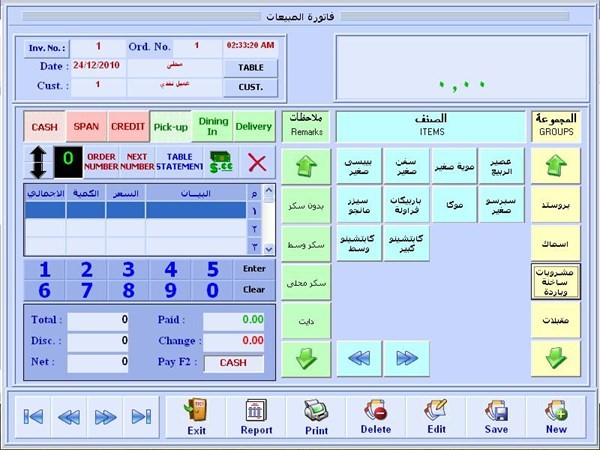Click the red X remove-item icon

click(257, 162)
